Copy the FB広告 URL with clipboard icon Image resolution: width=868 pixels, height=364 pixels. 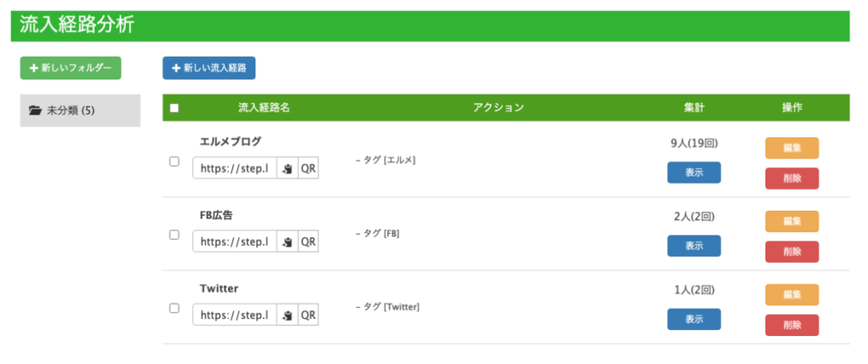pyautogui.click(x=287, y=242)
